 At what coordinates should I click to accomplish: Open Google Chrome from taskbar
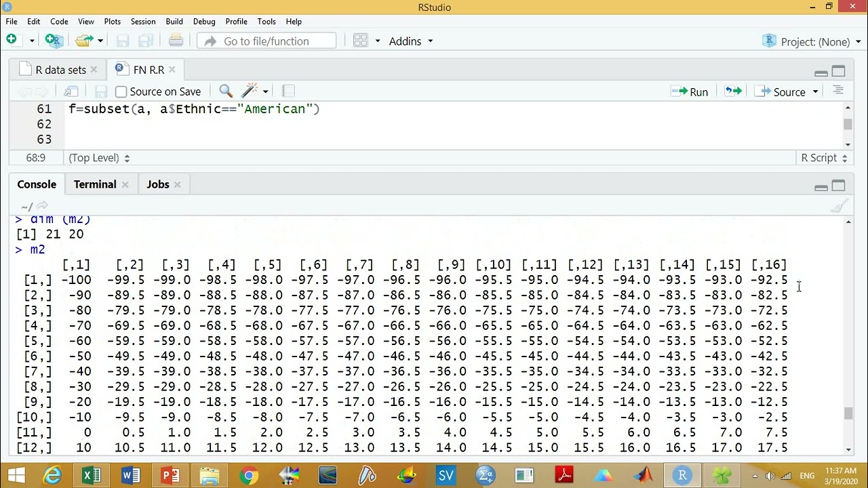(249, 475)
